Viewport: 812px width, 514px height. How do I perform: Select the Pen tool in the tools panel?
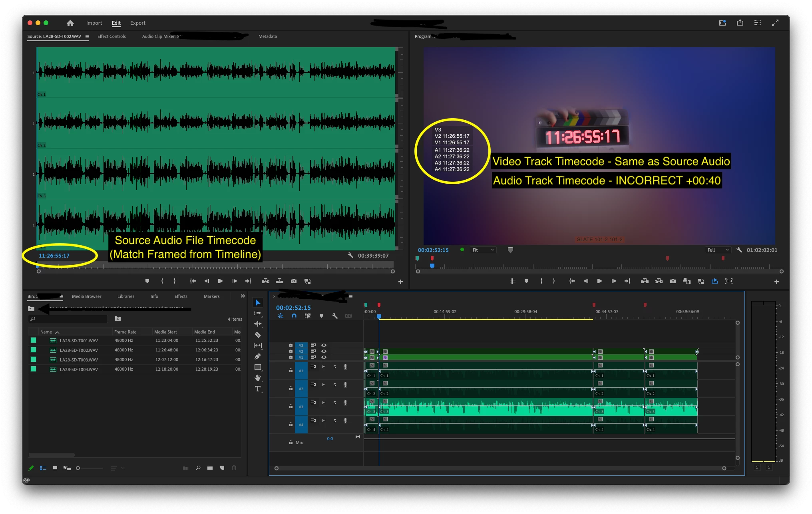[258, 356]
